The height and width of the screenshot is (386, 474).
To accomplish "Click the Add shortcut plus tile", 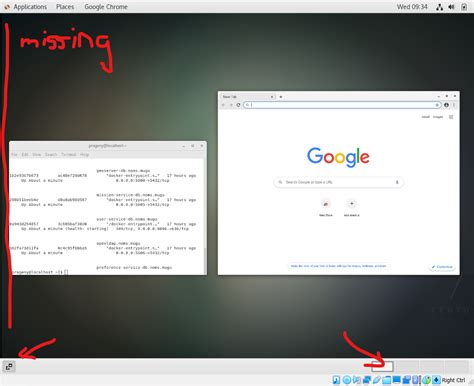I will pyautogui.click(x=351, y=208).
